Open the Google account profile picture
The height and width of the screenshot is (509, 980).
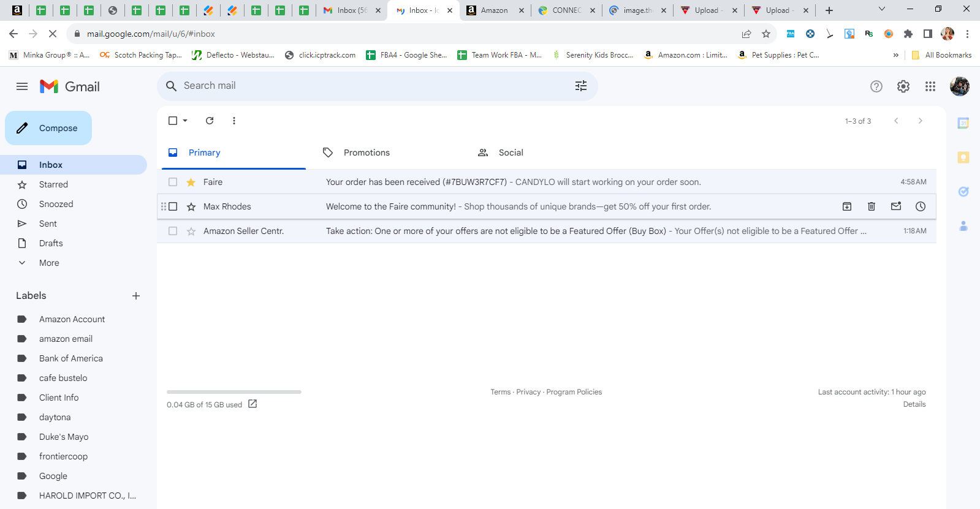tap(960, 86)
